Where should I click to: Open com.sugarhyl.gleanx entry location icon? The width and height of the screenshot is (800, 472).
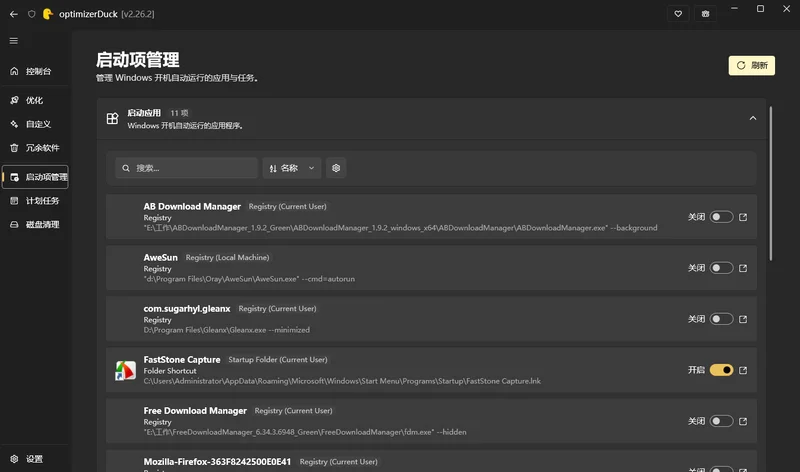[743, 319]
